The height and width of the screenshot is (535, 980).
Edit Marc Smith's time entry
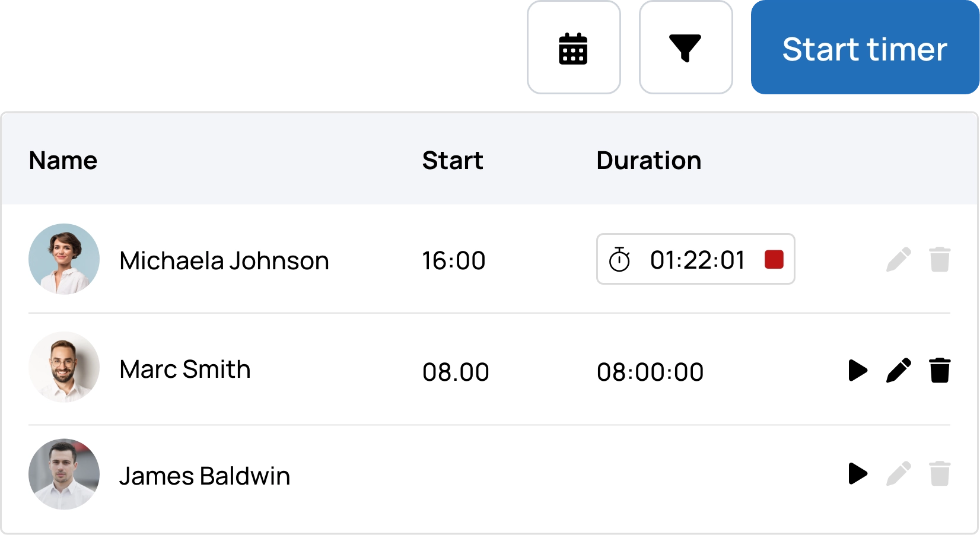[899, 370]
